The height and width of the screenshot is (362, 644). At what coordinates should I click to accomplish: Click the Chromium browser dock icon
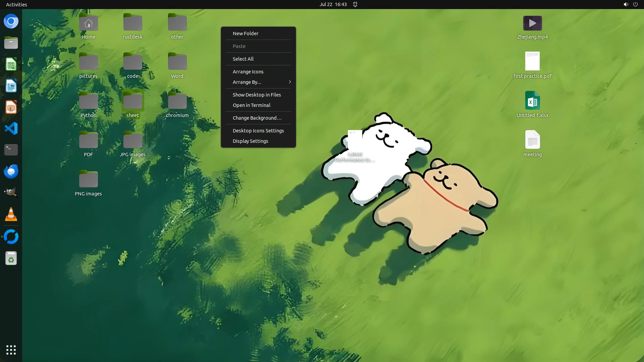coord(11,21)
